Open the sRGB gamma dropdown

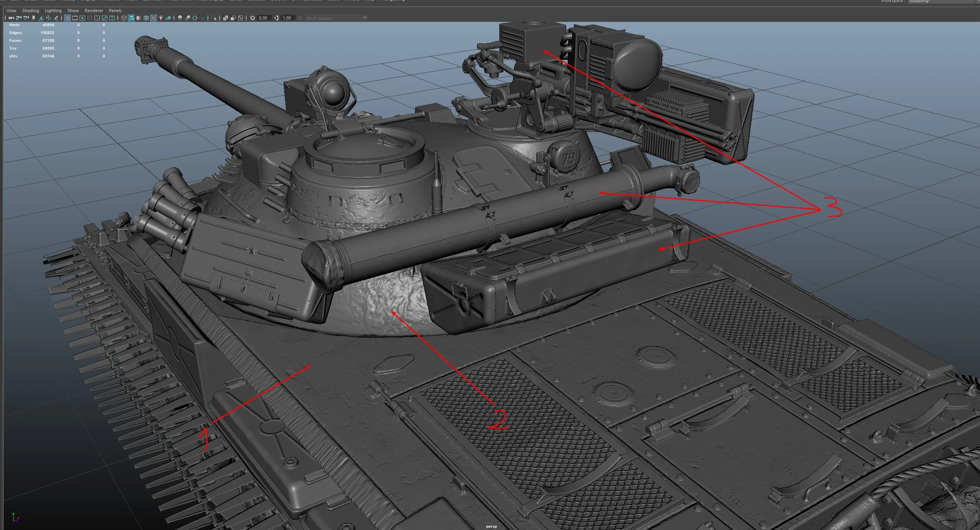coord(336,18)
